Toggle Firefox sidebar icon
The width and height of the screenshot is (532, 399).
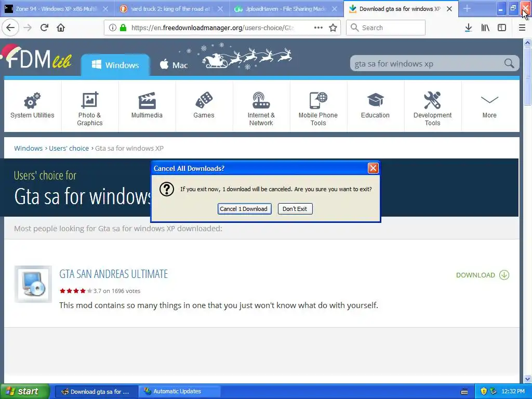pos(502,28)
